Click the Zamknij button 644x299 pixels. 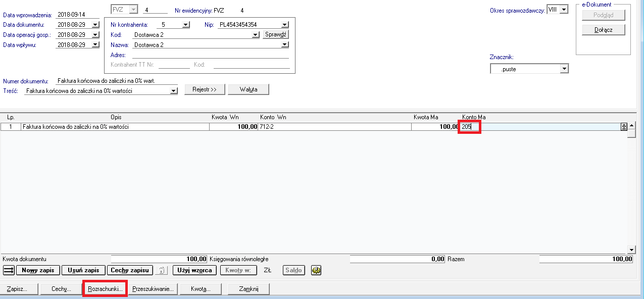(x=249, y=289)
